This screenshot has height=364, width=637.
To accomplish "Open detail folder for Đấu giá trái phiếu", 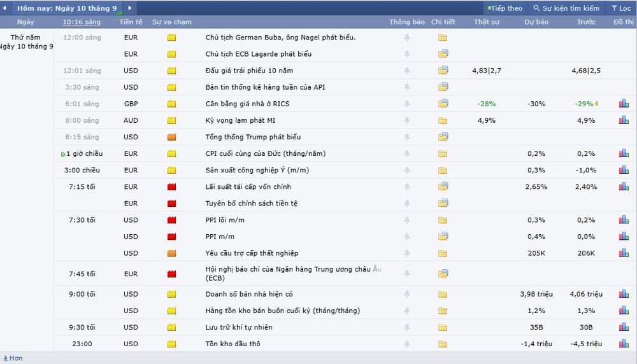I will (x=443, y=70).
